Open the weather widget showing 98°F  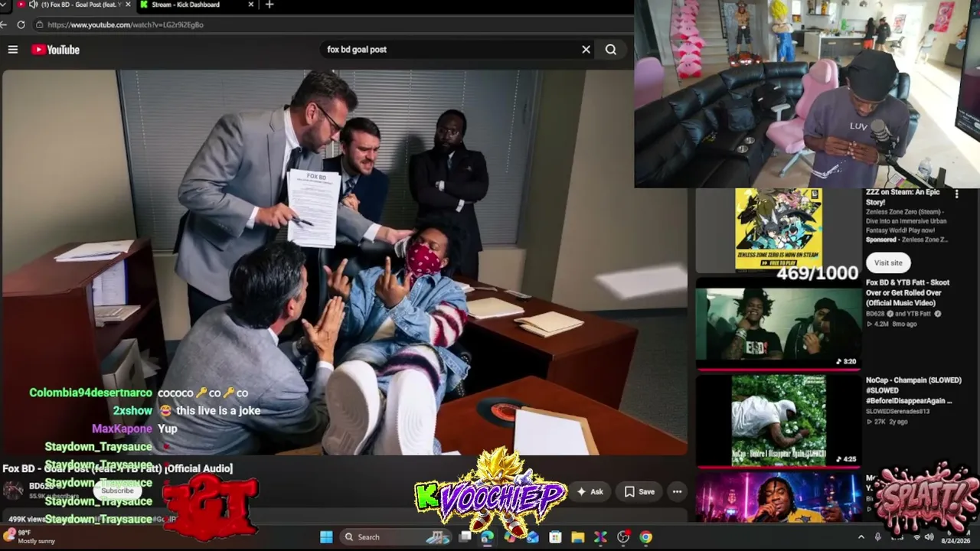(x=31, y=536)
